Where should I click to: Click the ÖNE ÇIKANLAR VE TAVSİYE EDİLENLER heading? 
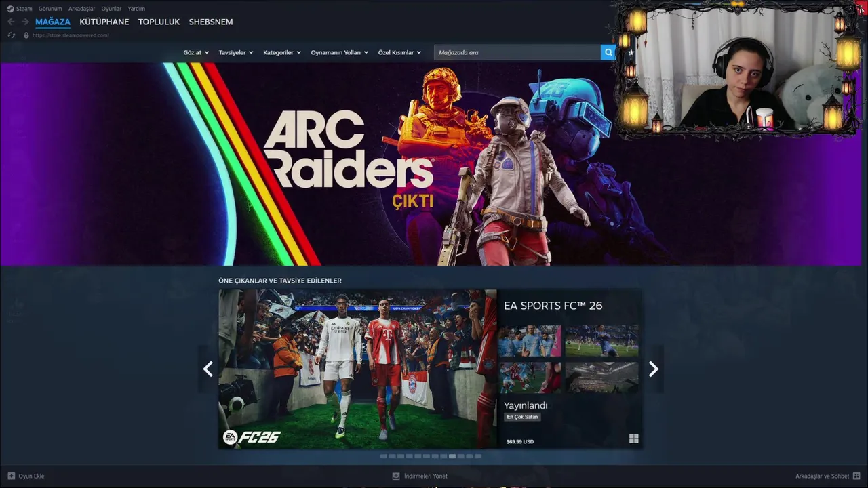[280, 281]
